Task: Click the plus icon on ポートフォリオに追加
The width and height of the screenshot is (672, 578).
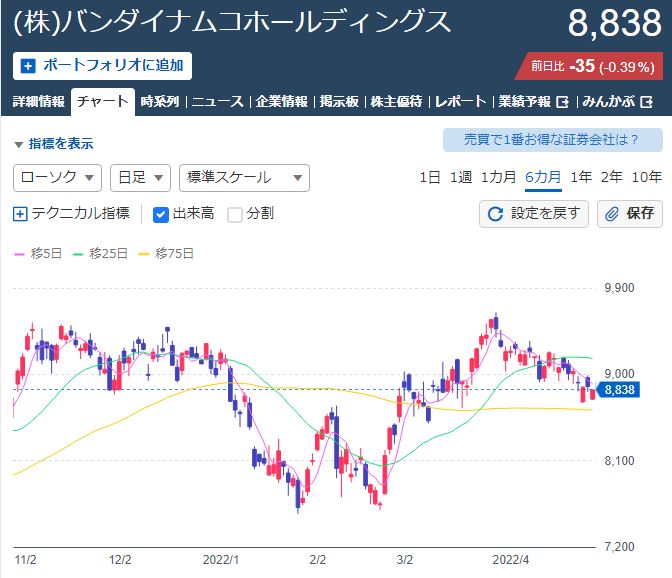Action: click(x=27, y=66)
